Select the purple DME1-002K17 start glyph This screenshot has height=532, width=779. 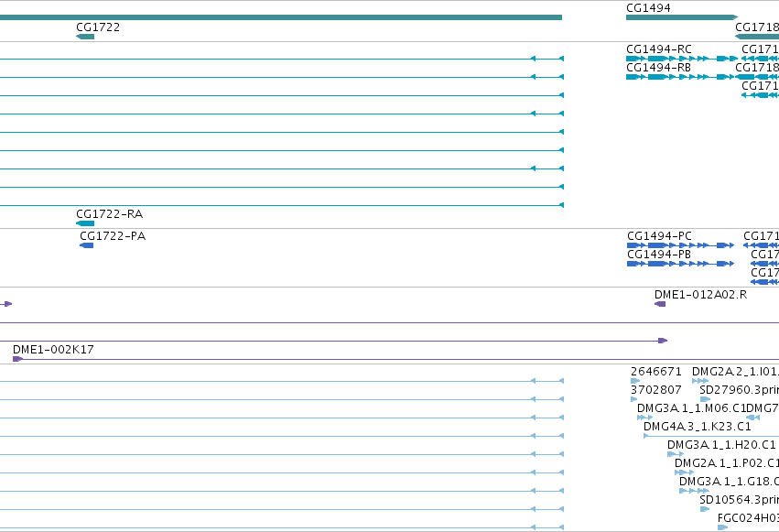pos(18,359)
